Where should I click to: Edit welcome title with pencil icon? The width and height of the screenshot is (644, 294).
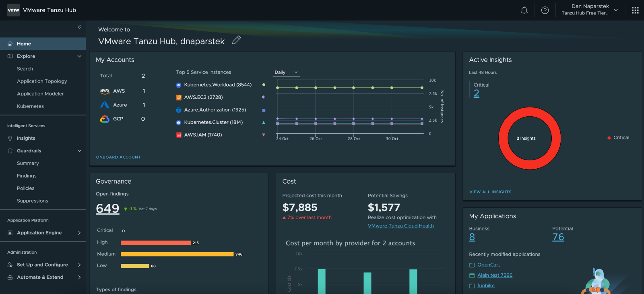236,40
